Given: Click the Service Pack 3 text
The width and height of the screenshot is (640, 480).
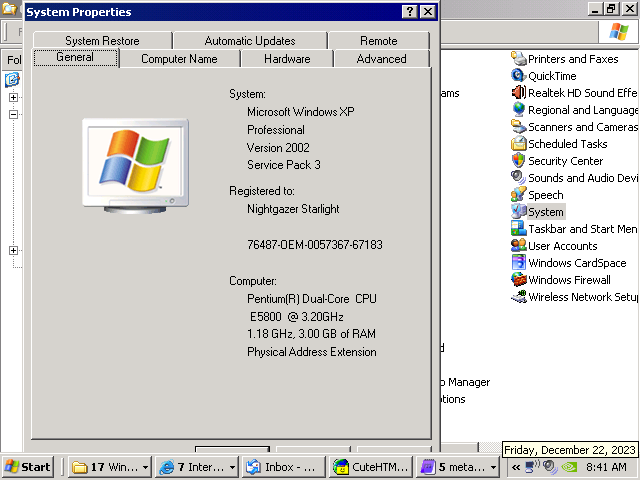Looking at the screenshot, I should (284, 165).
